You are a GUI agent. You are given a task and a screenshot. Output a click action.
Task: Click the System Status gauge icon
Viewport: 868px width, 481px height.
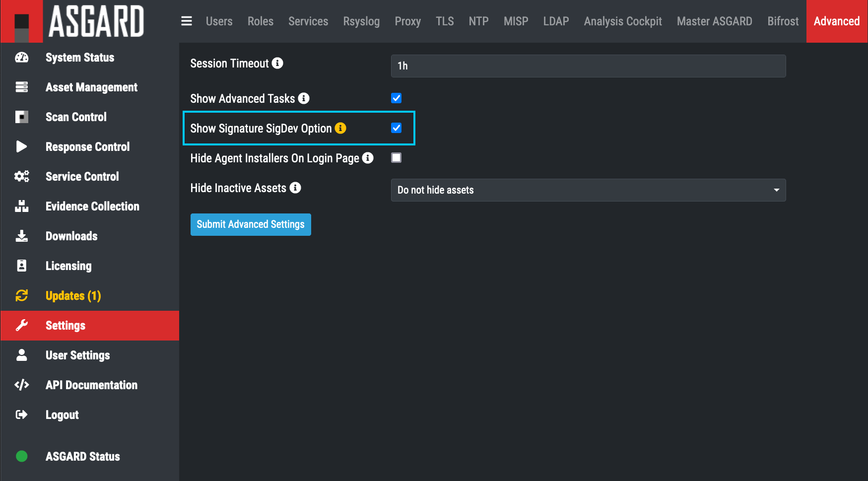pyautogui.click(x=22, y=58)
